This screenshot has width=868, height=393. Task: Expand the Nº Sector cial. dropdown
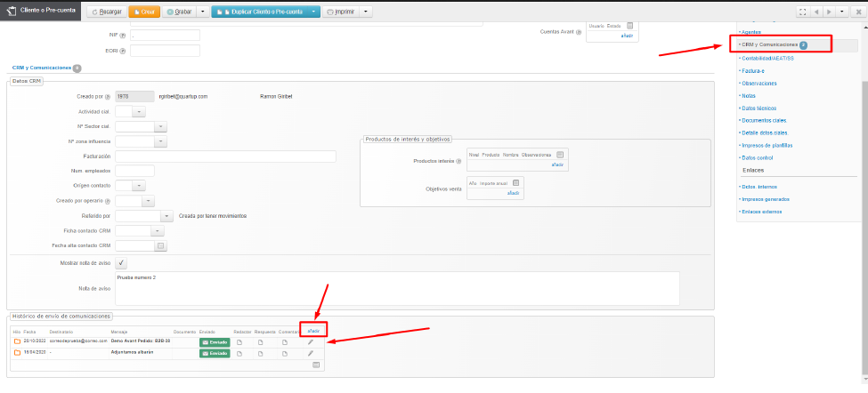tap(161, 126)
